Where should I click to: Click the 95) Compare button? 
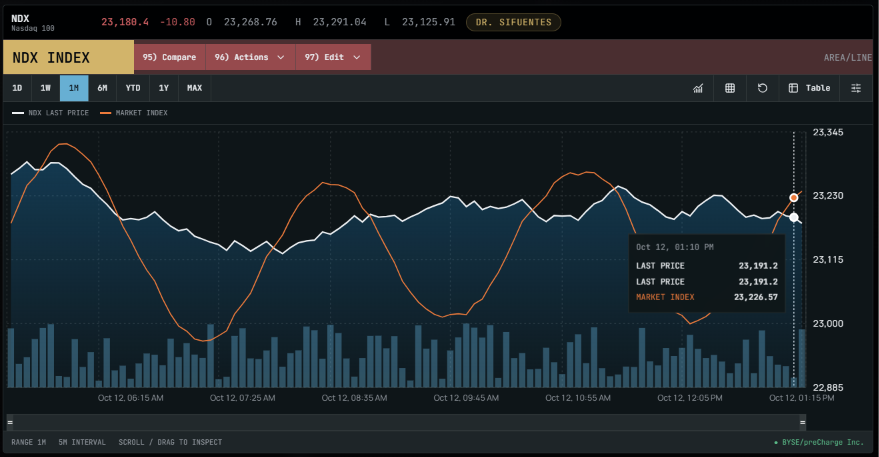click(x=169, y=57)
